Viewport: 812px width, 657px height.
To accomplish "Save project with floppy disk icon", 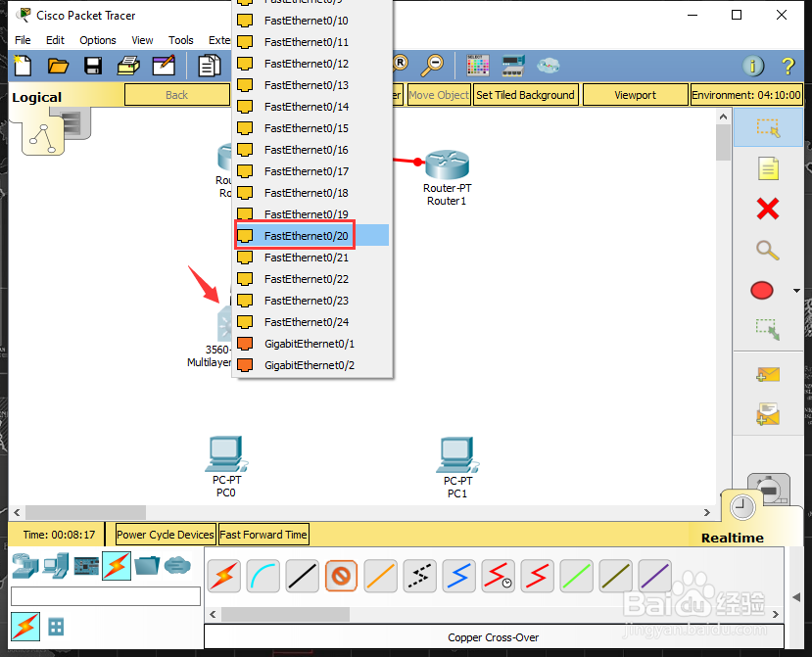I will tap(93, 66).
